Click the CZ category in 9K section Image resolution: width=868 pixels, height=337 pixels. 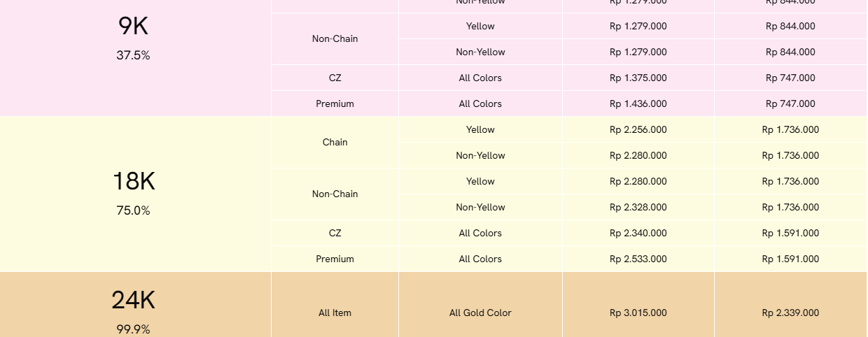tap(335, 78)
